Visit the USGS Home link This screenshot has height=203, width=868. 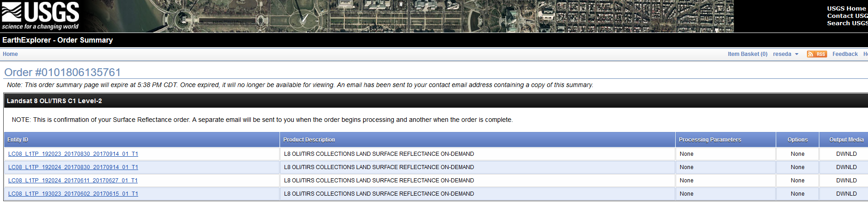846,8
